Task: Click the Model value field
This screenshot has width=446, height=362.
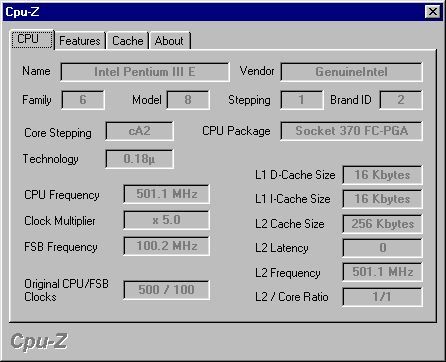Action: (x=188, y=100)
